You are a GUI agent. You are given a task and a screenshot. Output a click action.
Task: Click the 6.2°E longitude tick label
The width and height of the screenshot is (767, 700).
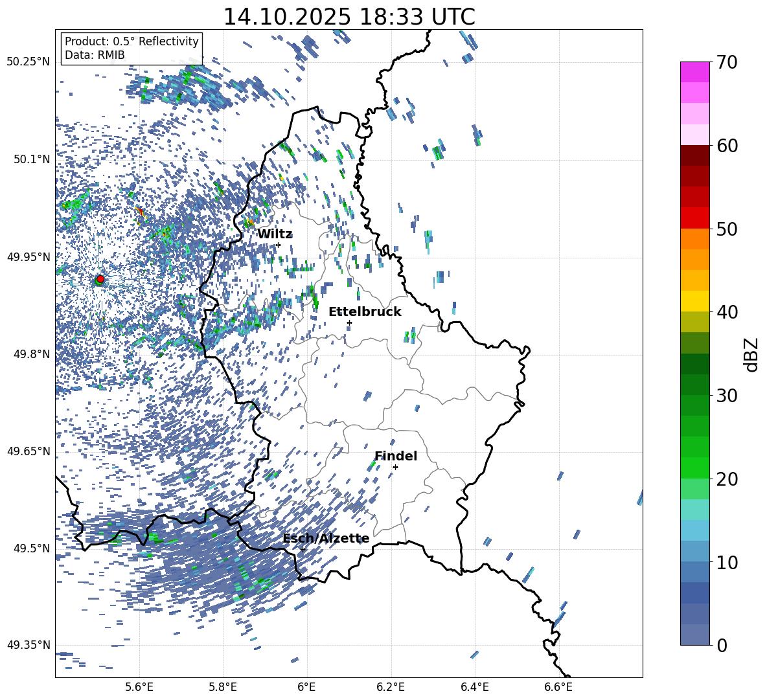click(391, 686)
